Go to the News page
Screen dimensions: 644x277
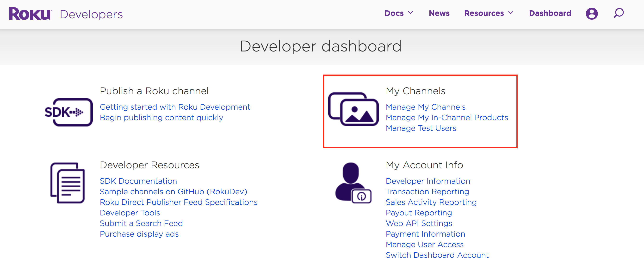[x=439, y=13]
